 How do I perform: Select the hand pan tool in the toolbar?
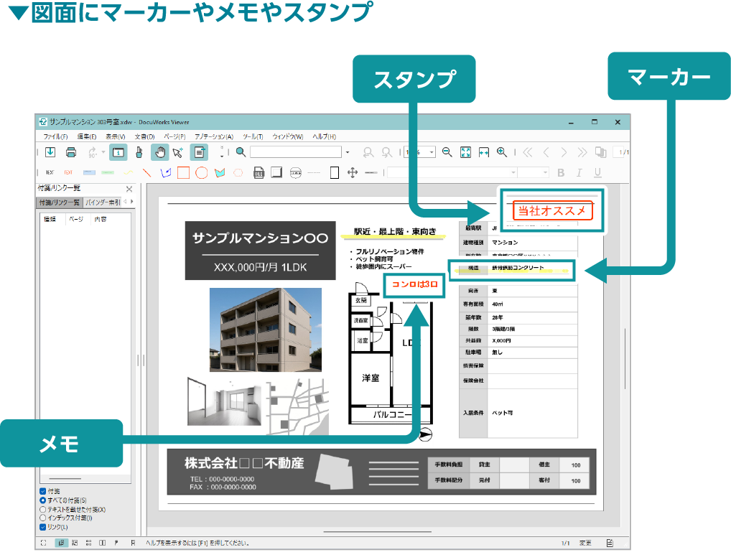pyautogui.click(x=159, y=152)
